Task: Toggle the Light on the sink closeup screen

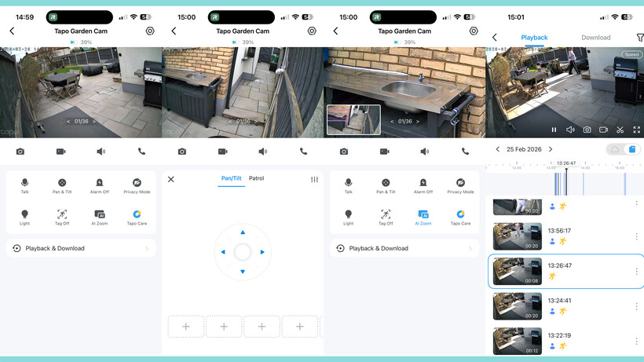Action: [348, 217]
